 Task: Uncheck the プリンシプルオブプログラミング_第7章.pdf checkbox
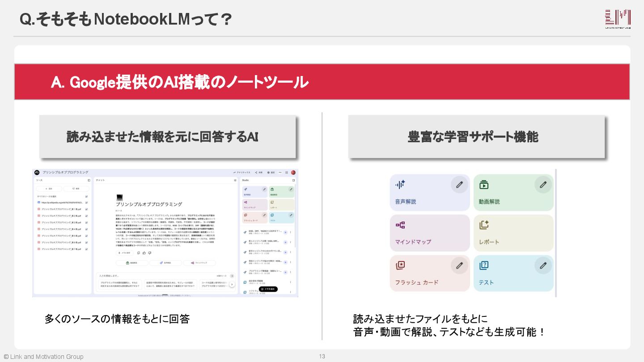(86, 249)
